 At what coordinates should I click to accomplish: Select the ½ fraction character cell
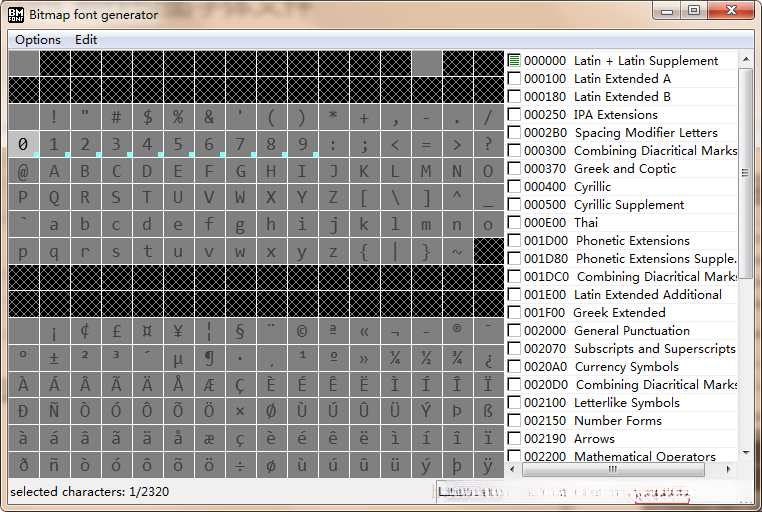(426, 358)
